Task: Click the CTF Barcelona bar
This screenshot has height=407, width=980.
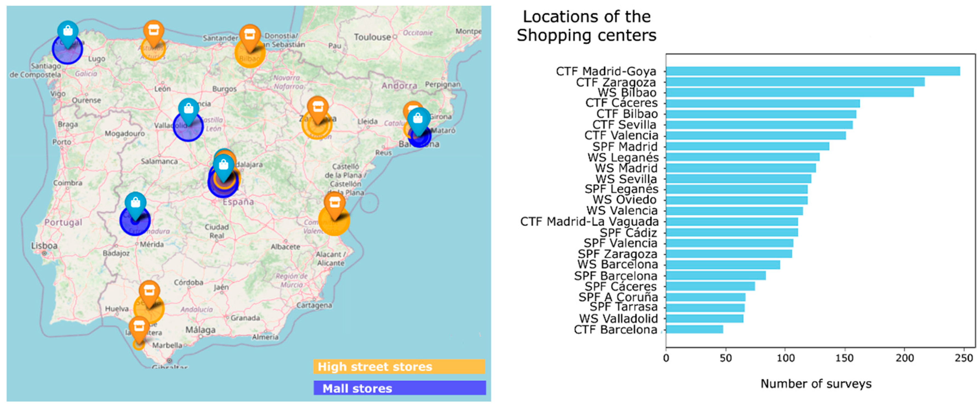Action: (x=694, y=329)
